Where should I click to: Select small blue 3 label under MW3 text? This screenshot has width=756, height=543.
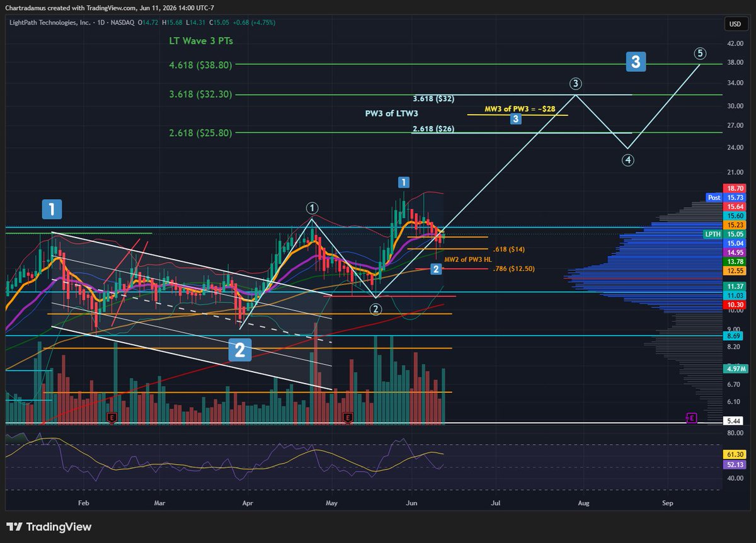tap(515, 118)
